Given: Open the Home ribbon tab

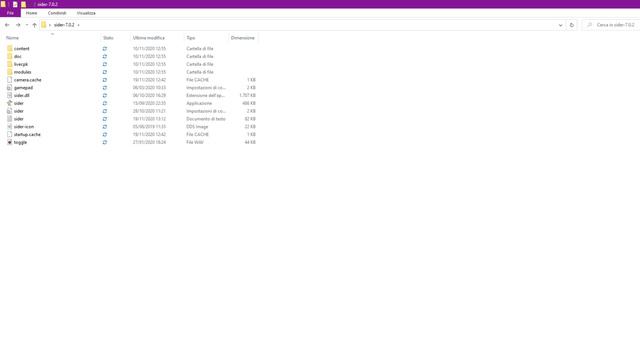Looking at the screenshot, I should click(x=31, y=13).
